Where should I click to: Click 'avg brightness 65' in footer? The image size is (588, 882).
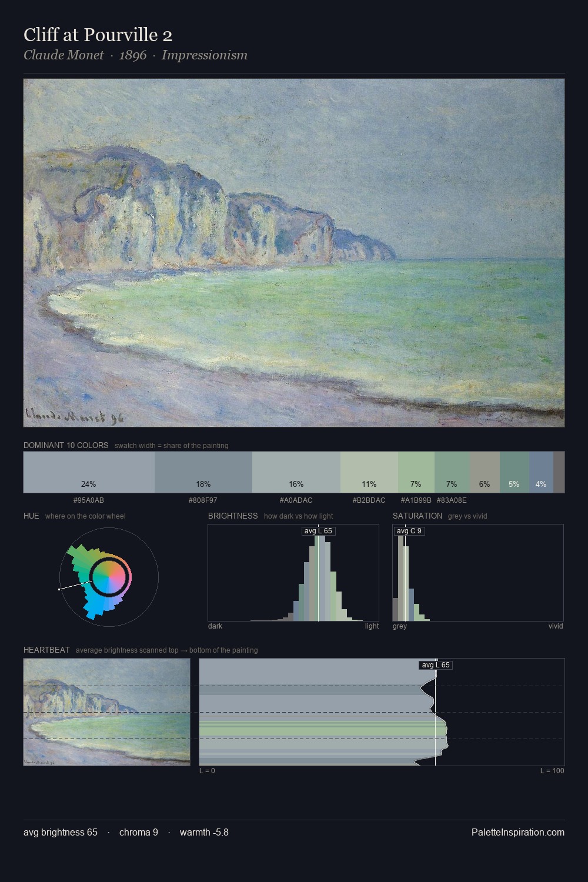pos(61,832)
